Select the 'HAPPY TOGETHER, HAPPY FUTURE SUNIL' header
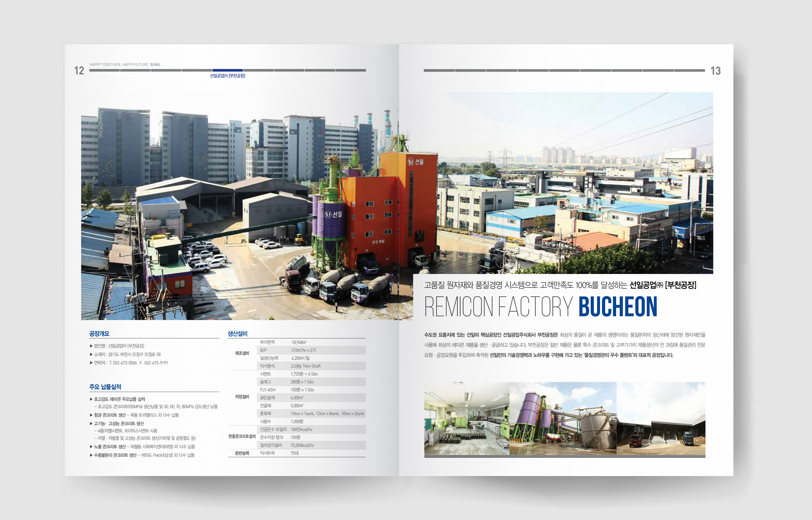 125,65
